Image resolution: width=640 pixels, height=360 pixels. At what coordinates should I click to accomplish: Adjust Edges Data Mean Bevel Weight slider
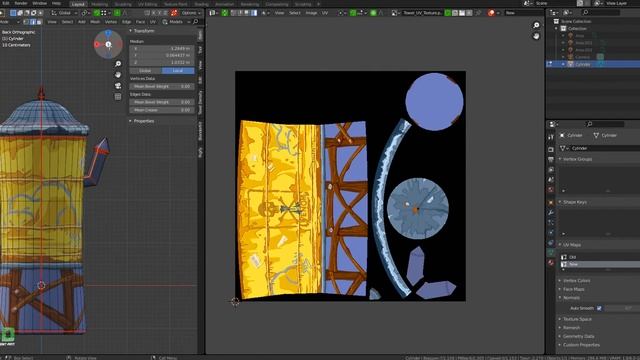tap(162, 102)
